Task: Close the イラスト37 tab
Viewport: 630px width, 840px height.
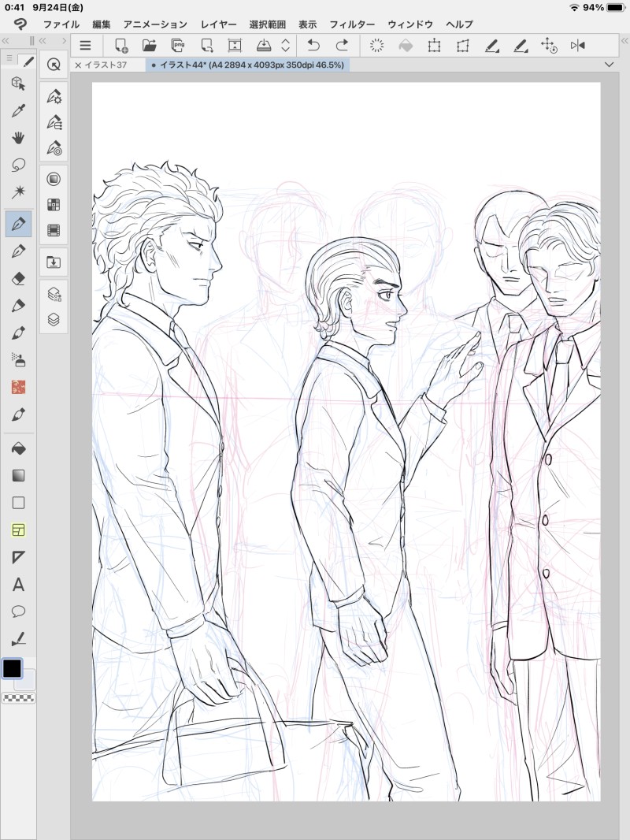Action: click(78, 65)
